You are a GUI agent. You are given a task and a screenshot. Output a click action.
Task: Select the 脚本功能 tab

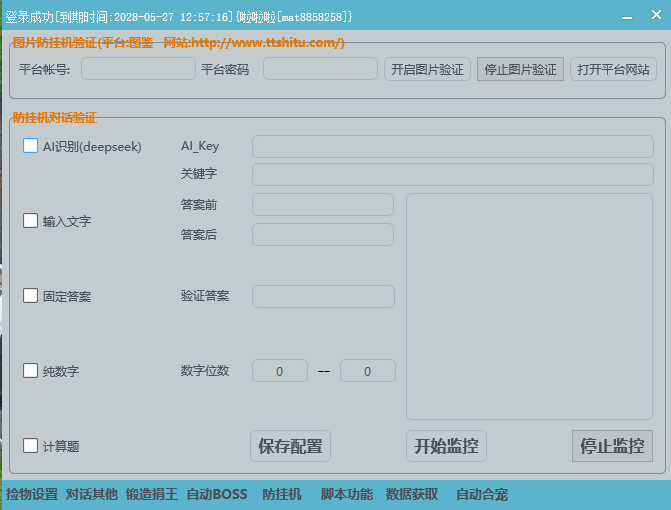coord(346,494)
